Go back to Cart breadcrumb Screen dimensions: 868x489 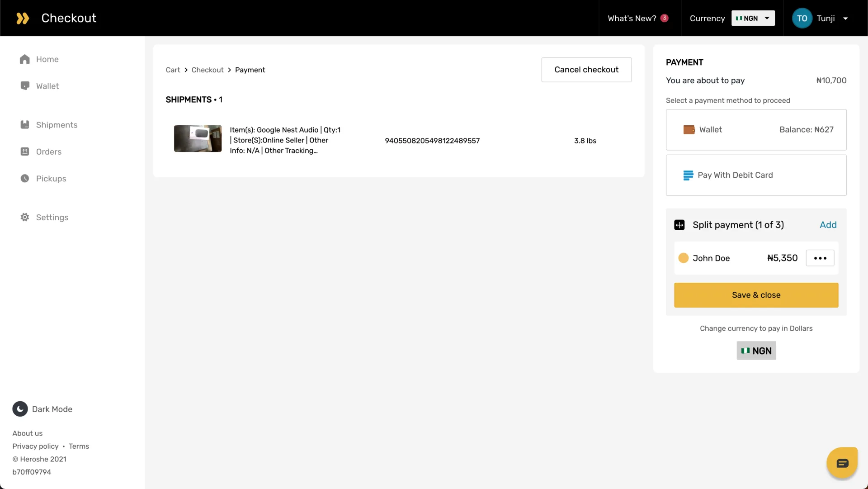173,70
